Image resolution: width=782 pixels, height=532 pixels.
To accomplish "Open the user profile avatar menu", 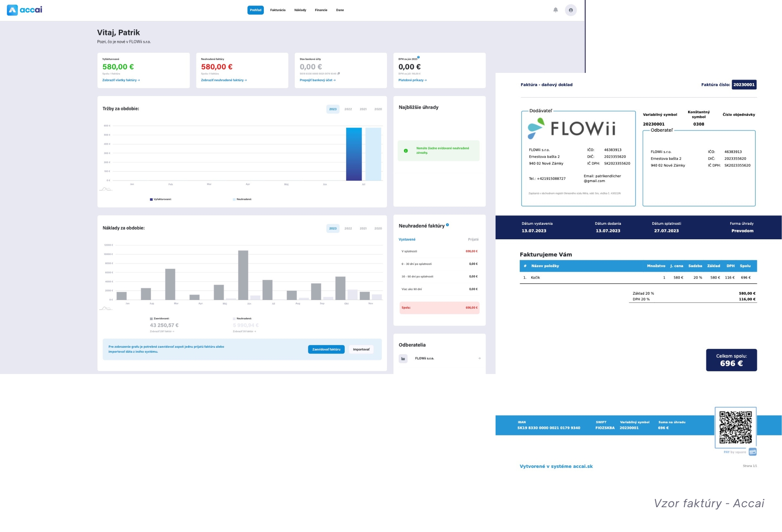I will point(571,10).
